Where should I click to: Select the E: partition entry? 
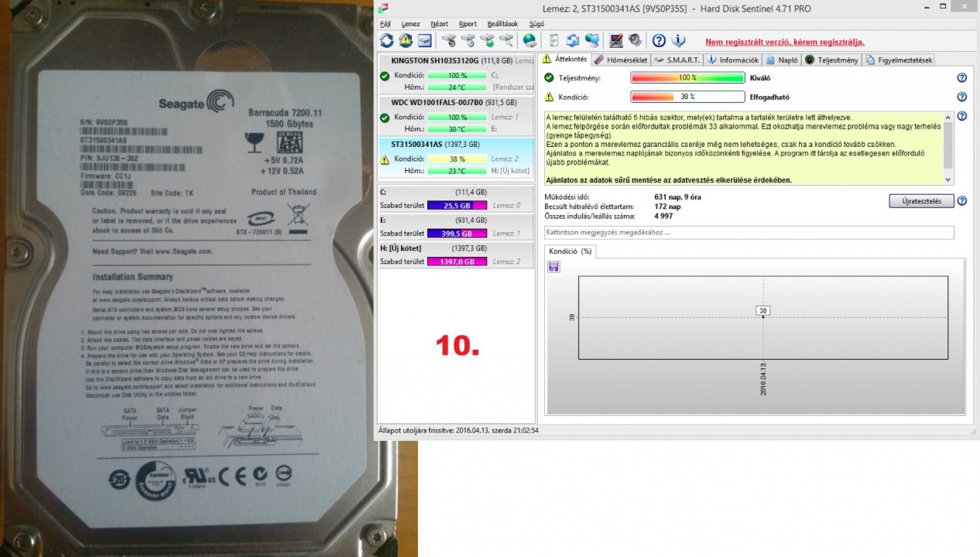pos(456,226)
